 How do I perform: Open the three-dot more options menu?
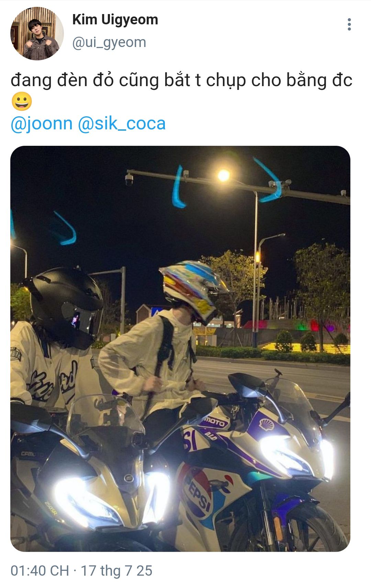(x=349, y=24)
